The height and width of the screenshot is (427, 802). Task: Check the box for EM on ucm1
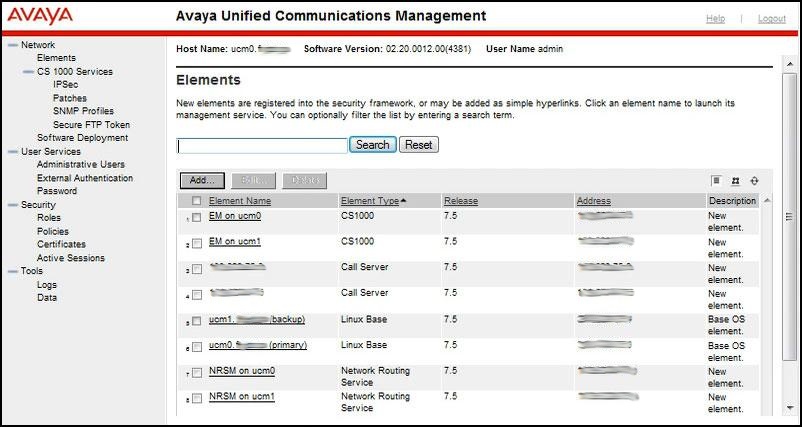[197, 244]
